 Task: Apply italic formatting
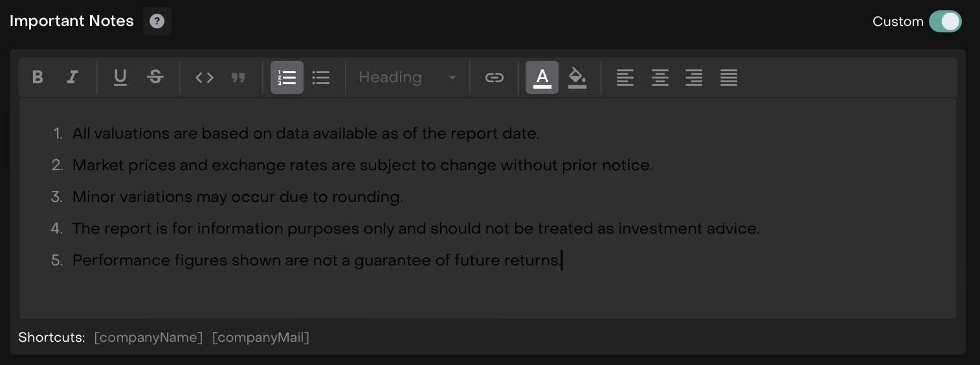(x=72, y=78)
